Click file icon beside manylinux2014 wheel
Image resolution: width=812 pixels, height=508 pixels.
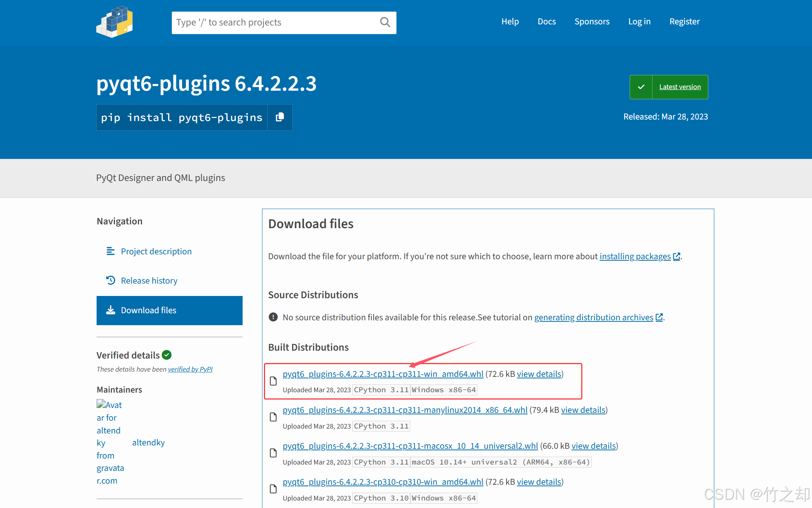pos(273,417)
